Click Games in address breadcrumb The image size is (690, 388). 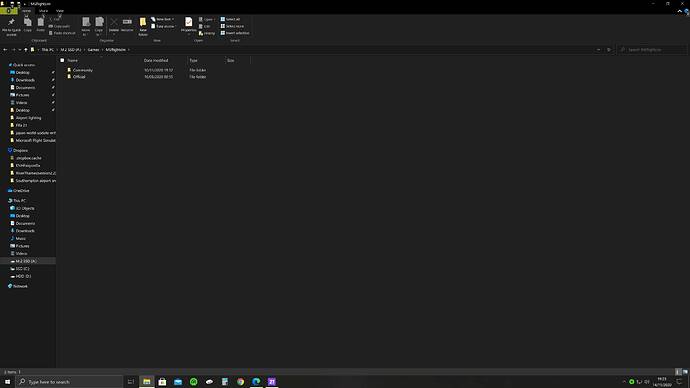pyautogui.click(x=93, y=50)
